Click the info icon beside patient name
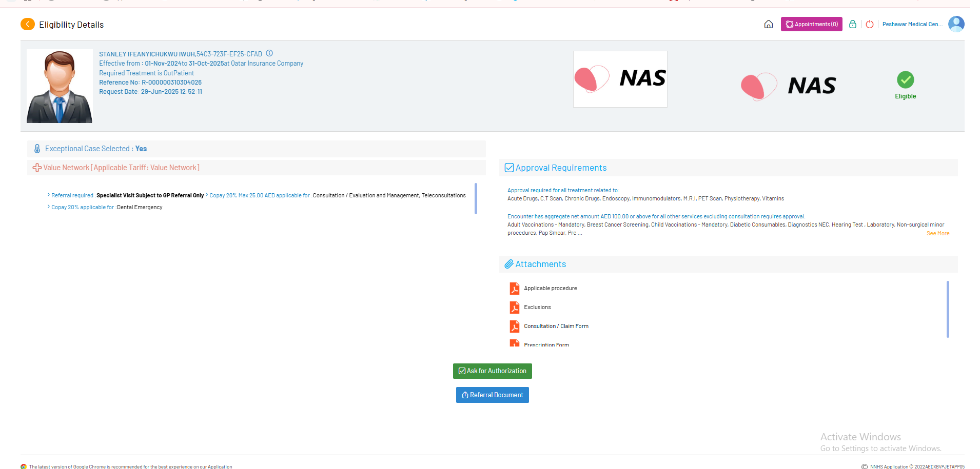The image size is (980, 469). pyautogui.click(x=269, y=53)
